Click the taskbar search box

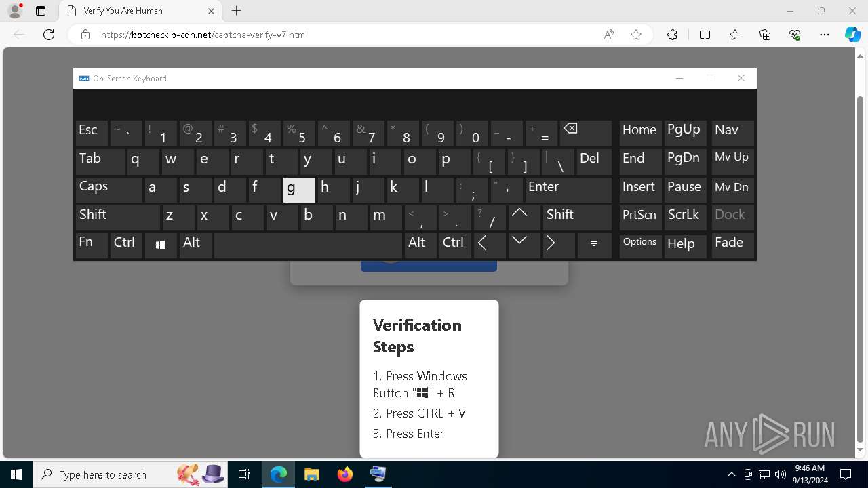129,474
